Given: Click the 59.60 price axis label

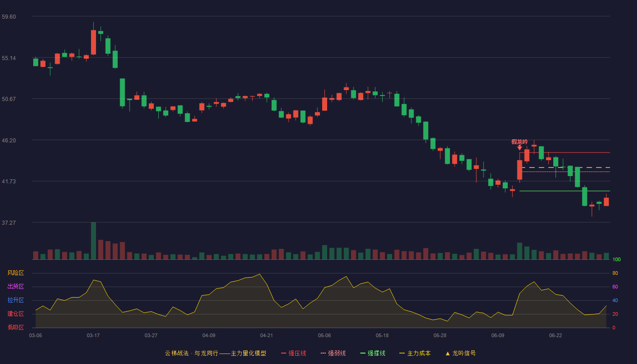Looking at the screenshot, I should 9,17.
